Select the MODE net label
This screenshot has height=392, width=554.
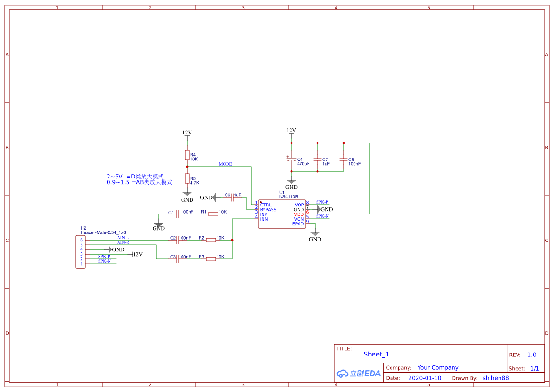point(226,164)
